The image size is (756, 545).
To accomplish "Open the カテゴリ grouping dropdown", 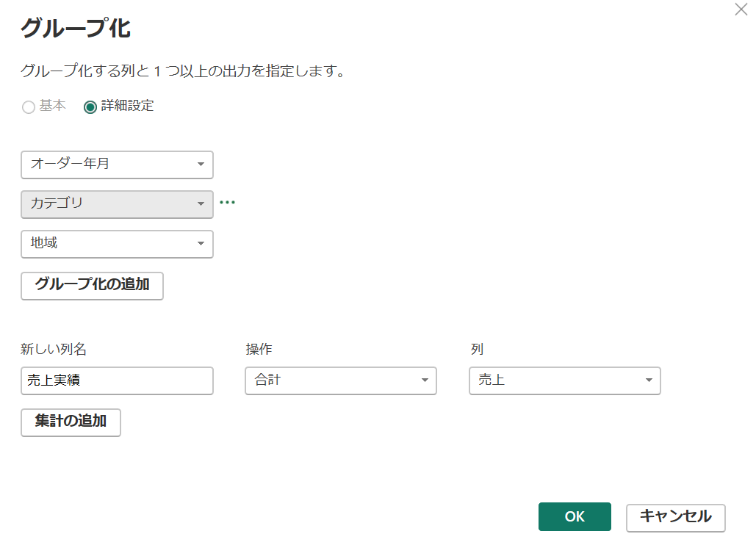I will [117, 204].
